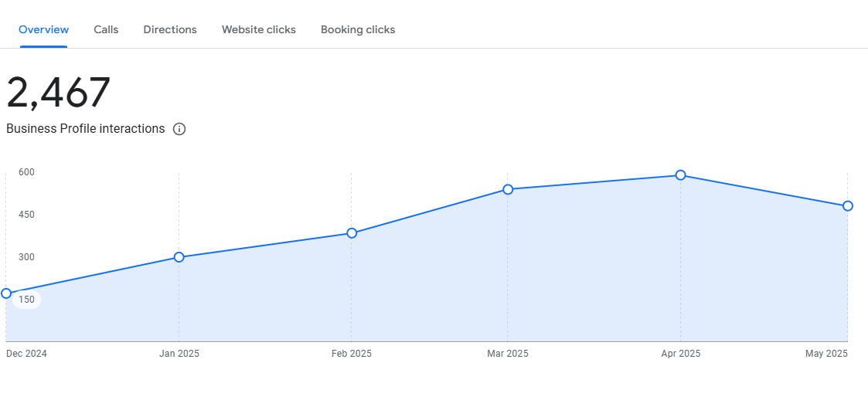Viewport: 868px width, 400px height.
Task: Open the Directions tab
Action: [x=170, y=30]
